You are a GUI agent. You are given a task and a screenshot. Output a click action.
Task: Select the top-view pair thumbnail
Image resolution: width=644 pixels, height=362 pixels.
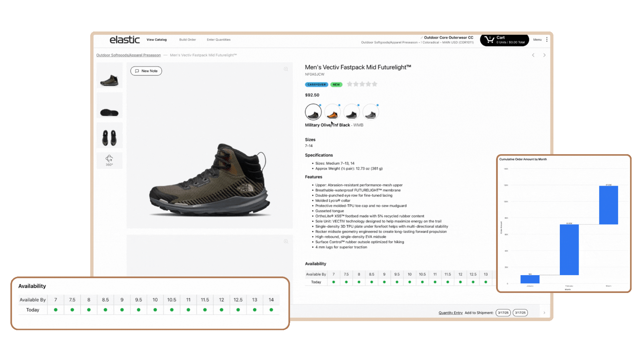click(109, 135)
